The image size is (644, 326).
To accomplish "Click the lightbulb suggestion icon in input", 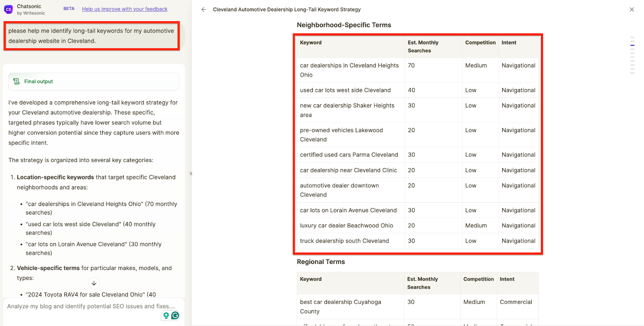I will click(x=166, y=316).
